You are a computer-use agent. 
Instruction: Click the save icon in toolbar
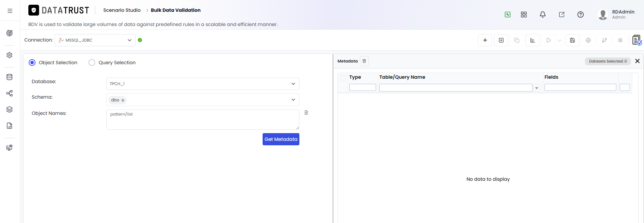(x=572, y=40)
